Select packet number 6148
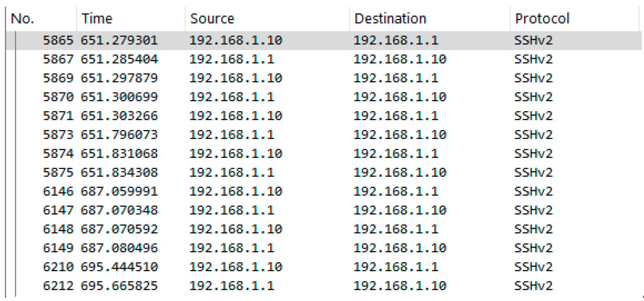Viewport: 644px width, 301px height. tap(58, 229)
